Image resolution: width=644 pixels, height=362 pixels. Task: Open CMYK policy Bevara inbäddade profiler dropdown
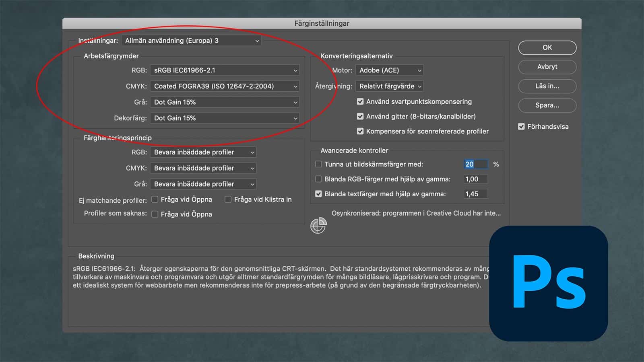point(203,168)
